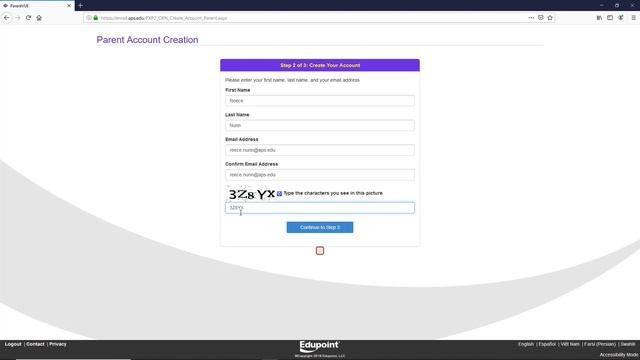Click the Logout link in footer
The width and height of the screenshot is (640, 360).
point(13,344)
